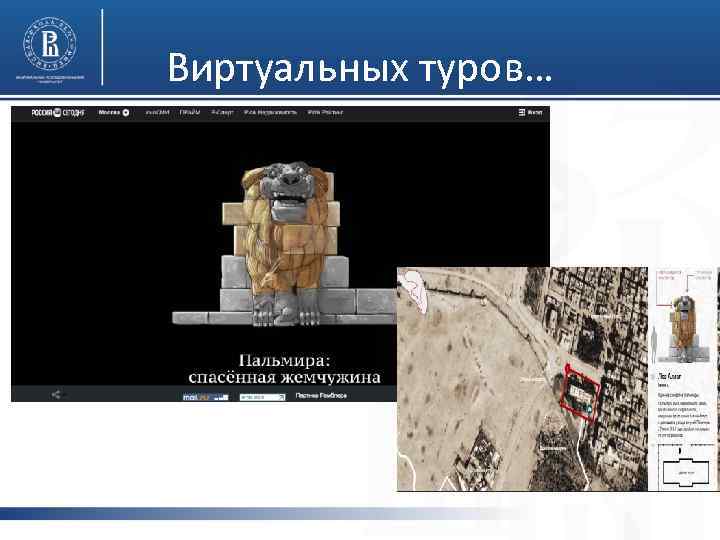The image size is (720, 540).
Task: Open the РИА Недвижимость link
Action: (x=270, y=112)
